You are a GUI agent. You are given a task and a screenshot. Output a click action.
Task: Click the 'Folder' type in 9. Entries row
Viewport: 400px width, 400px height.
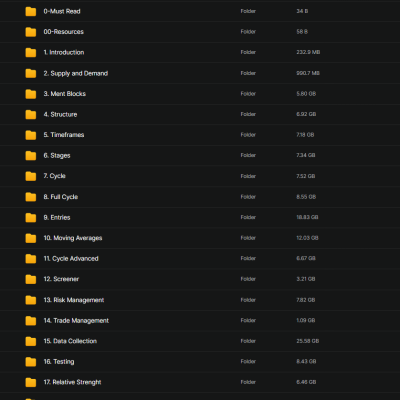[x=248, y=217]
